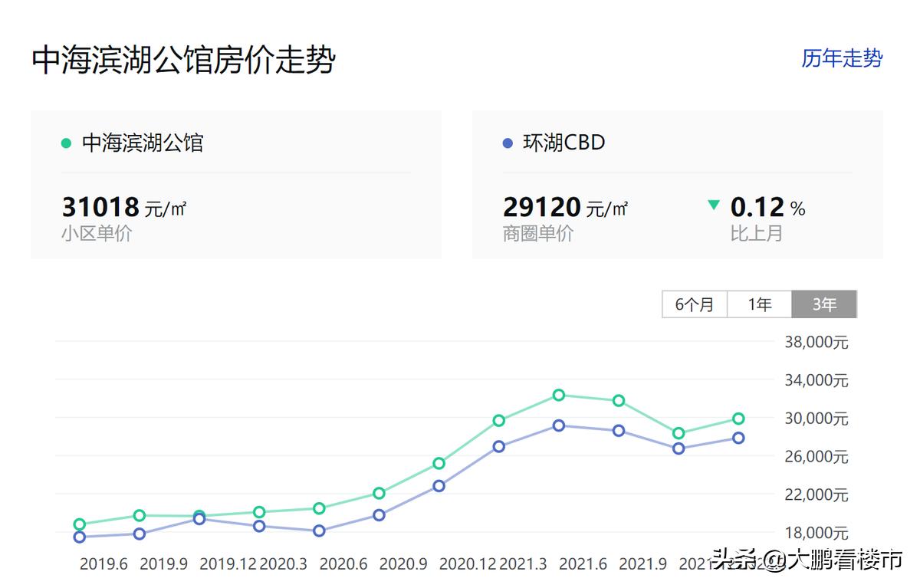Click the 中海滨湖公馆房价走势 heading
This screenshot has width=920, height=588.
coord(184,59)
